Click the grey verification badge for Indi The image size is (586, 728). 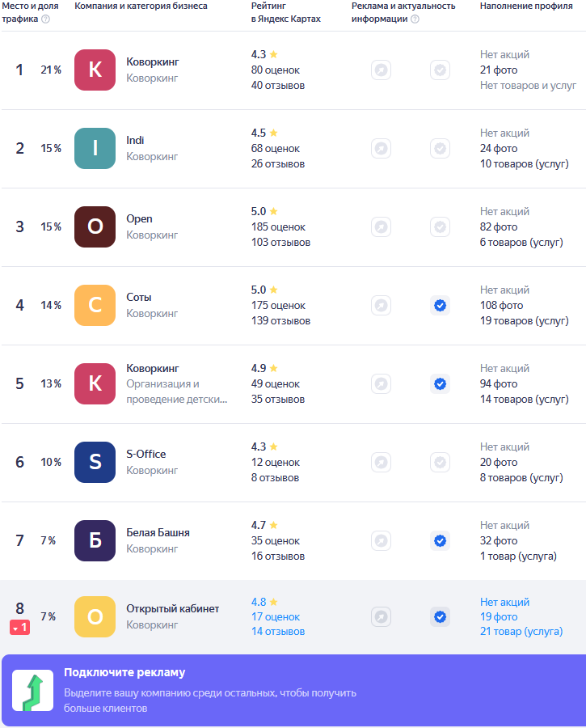[440, 149]
